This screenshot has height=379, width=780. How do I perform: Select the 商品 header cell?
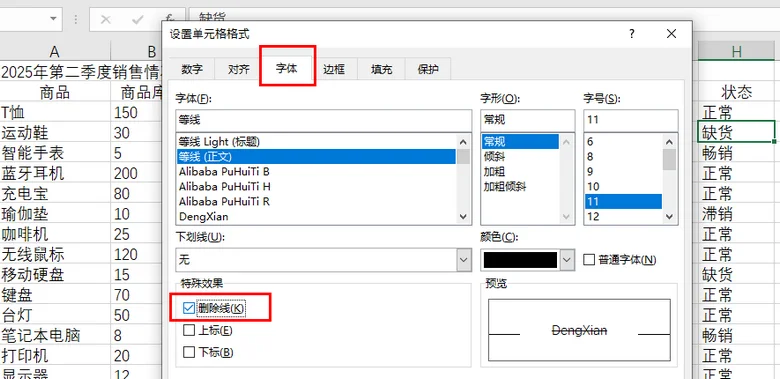coord(55,92)
